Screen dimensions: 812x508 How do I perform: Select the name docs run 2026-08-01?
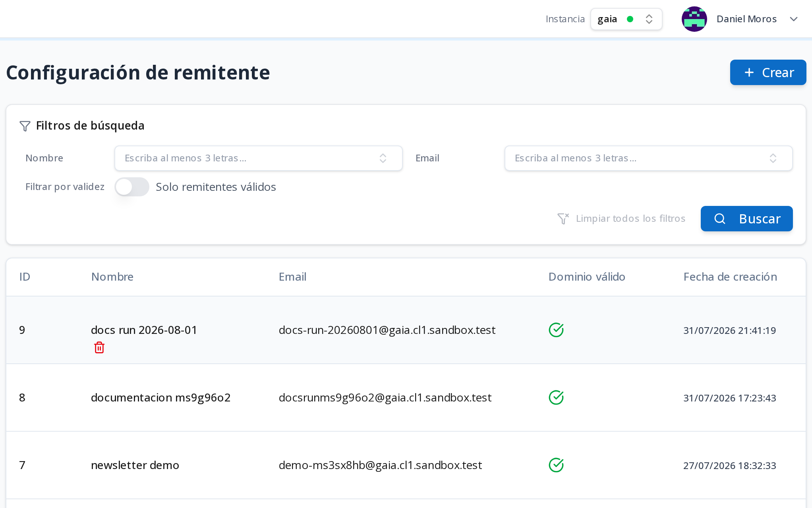pyautogui.click(x=144, y=330)
